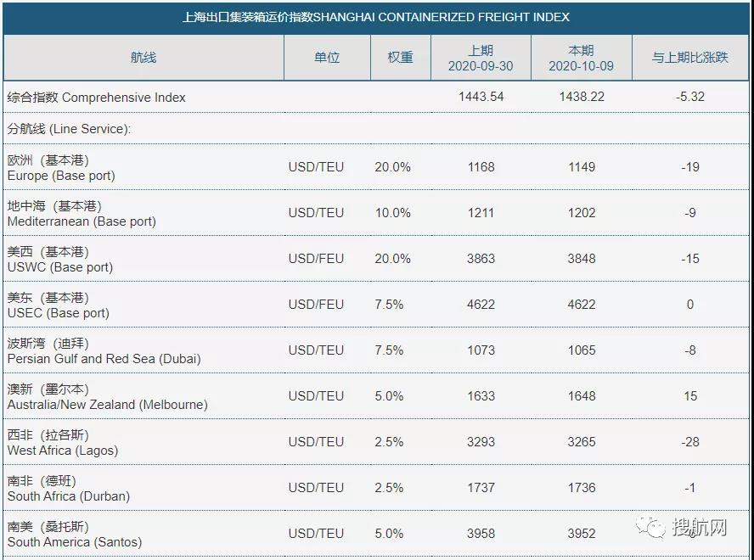The image size is (754, 560).
Task: Click the 单位 column header
Action: tap(327, 58)
